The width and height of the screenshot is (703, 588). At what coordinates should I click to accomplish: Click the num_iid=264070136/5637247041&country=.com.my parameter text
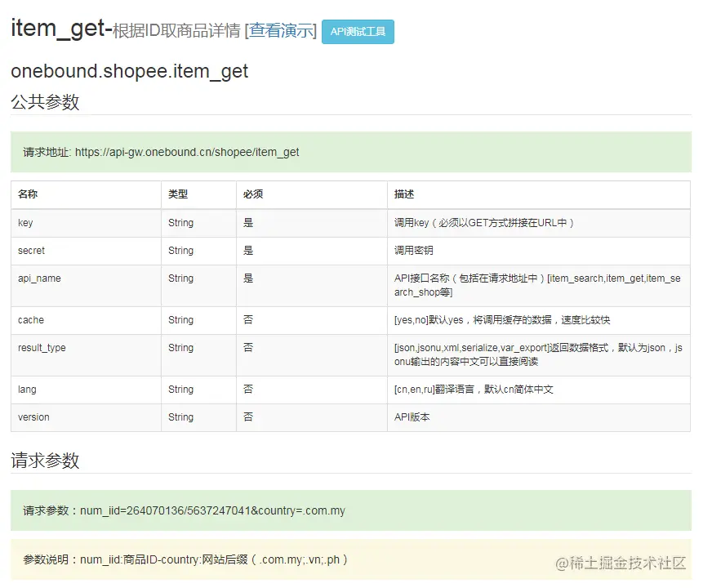[212, 511]
